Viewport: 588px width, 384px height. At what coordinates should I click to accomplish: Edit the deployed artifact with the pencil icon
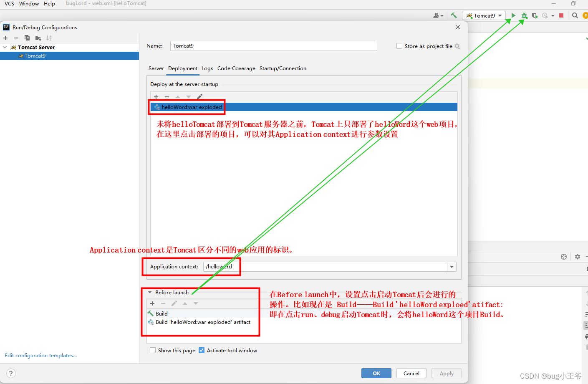tap(199, 97)
